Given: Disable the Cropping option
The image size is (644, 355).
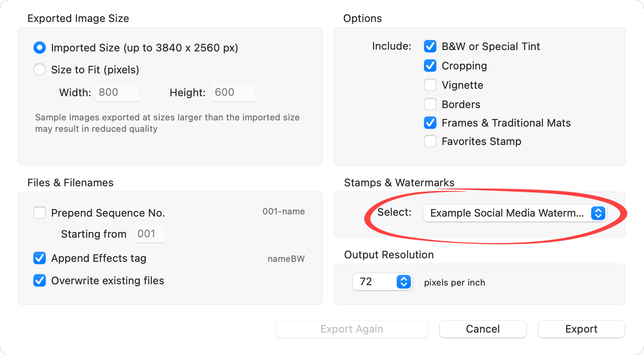Looking at the screenshot, I should click(430, 66).
